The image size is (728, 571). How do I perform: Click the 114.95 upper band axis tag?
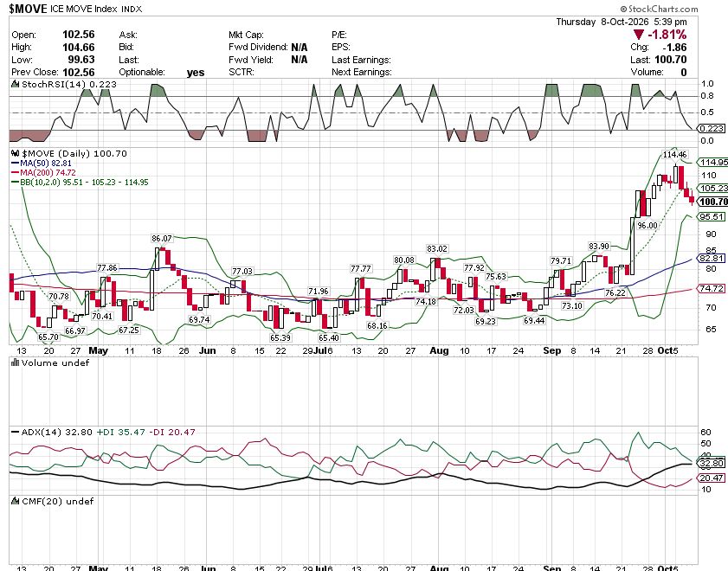tap(713, 162)
